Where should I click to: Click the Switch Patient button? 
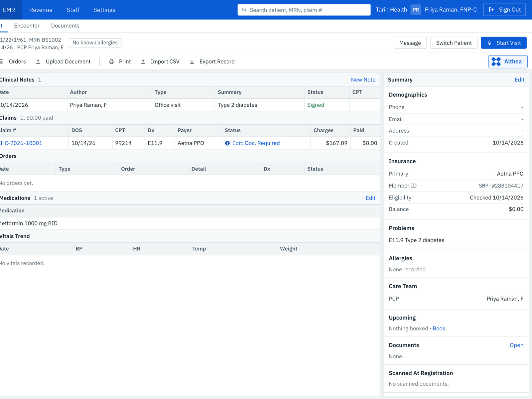[454, 43]
